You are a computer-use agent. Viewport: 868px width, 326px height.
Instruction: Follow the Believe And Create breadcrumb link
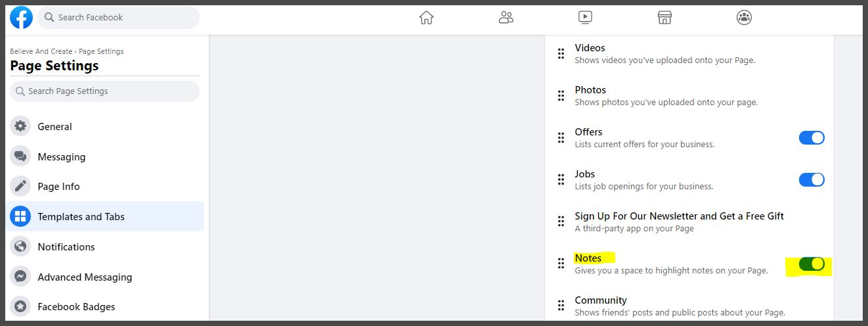(41, 51)
